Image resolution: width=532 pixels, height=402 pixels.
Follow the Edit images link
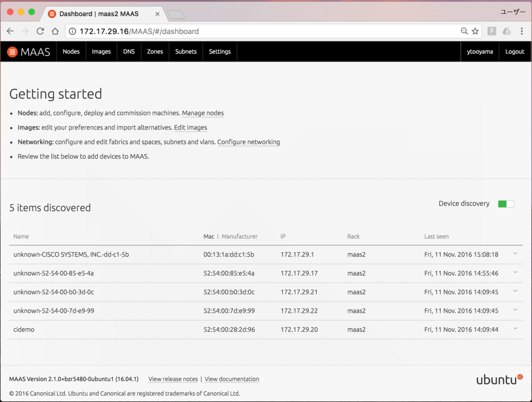(x=191, y=127)
